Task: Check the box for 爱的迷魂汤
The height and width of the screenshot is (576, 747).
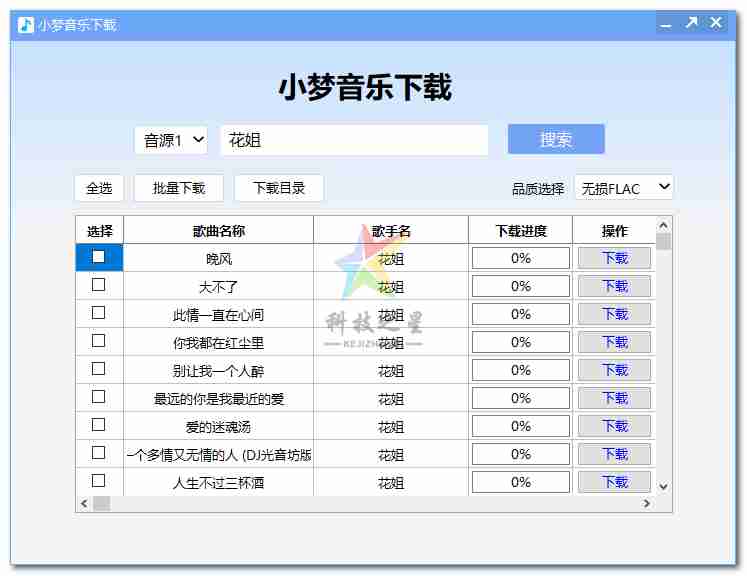Action: tap(99, 425)
